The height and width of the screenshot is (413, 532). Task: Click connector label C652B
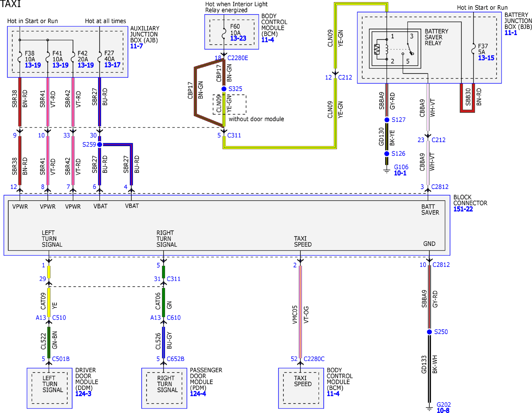pos(175,359)
